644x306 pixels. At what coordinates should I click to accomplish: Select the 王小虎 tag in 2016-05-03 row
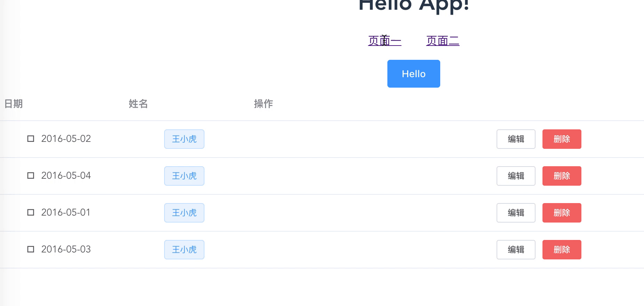[184, 250]
